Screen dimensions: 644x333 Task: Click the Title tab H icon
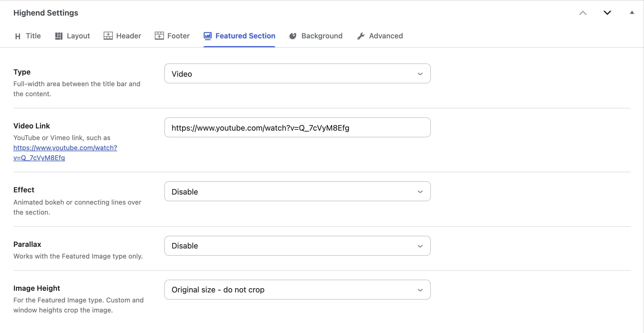18,36
